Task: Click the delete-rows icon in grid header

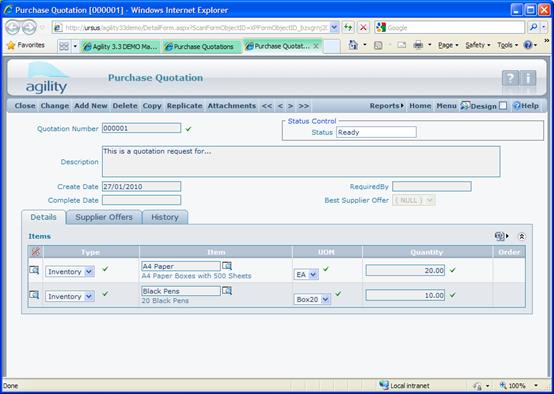Action: pyautogui.click(x=35, y=252)
